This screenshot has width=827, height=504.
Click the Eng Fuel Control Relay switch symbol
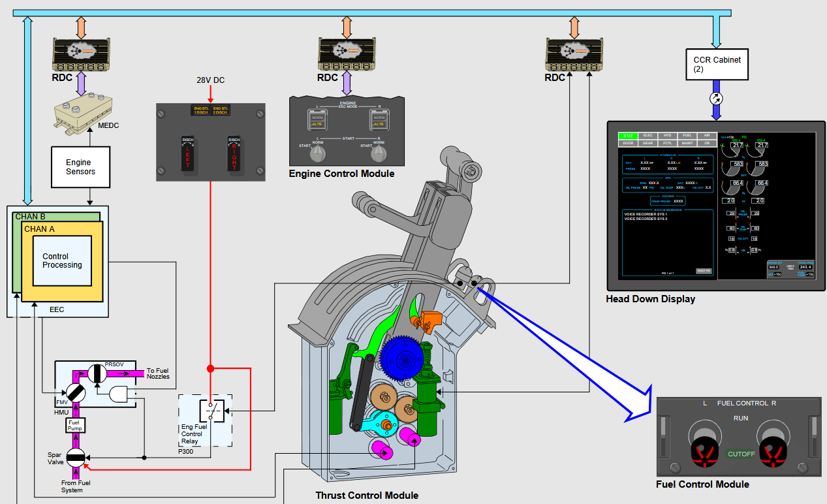[212, 411]
